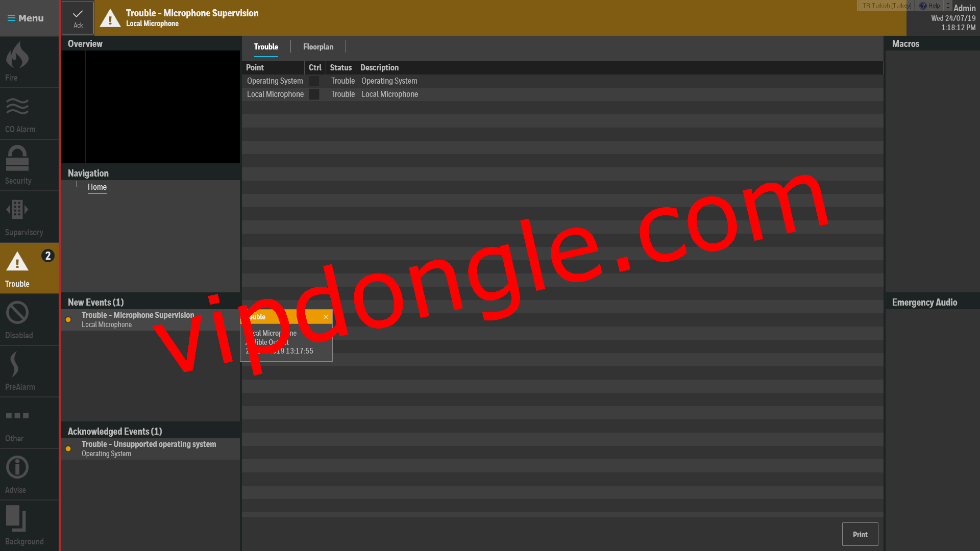Screen dimensions: 980x551
Task: Toggle Ctrl box for Operating System point
Action: (x=314, y=81)
